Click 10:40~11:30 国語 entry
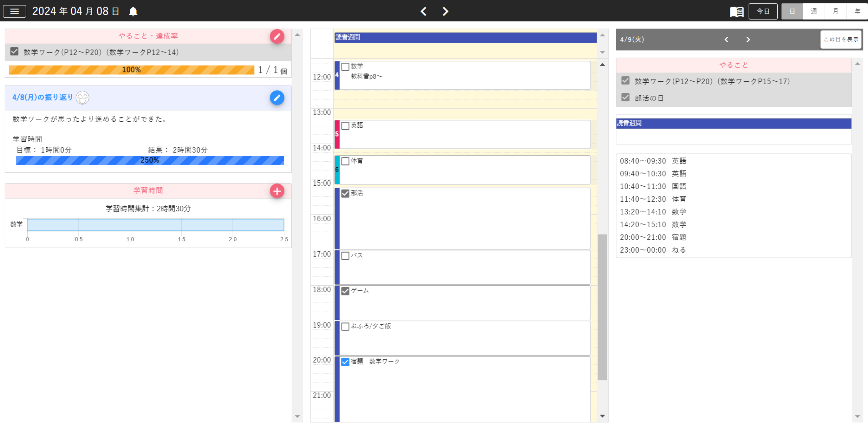 pos(653,187)
